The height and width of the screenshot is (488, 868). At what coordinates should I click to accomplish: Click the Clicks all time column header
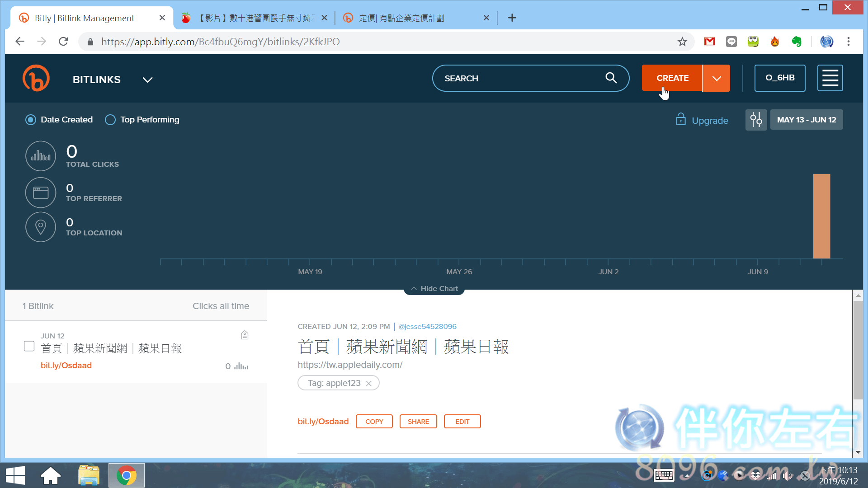(x=221, y=306)
